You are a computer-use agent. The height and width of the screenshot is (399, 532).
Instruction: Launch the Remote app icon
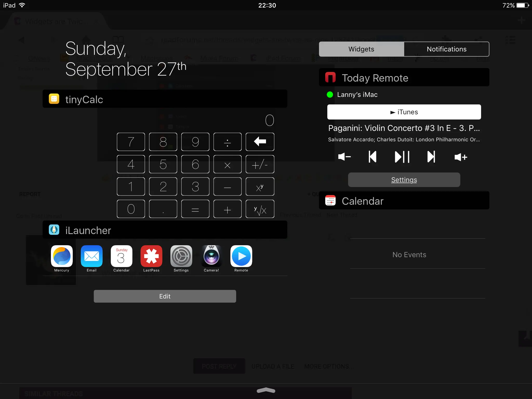tap(241, 256)
